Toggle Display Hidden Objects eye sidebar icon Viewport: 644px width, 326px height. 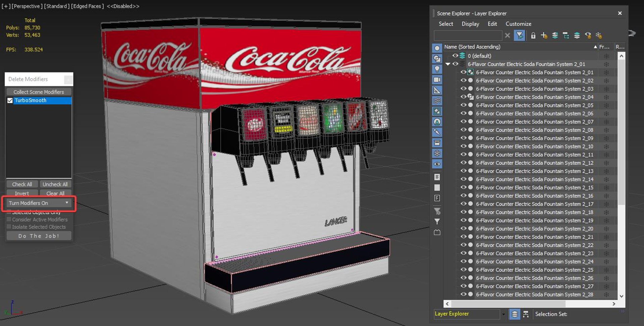coord(437,164)
